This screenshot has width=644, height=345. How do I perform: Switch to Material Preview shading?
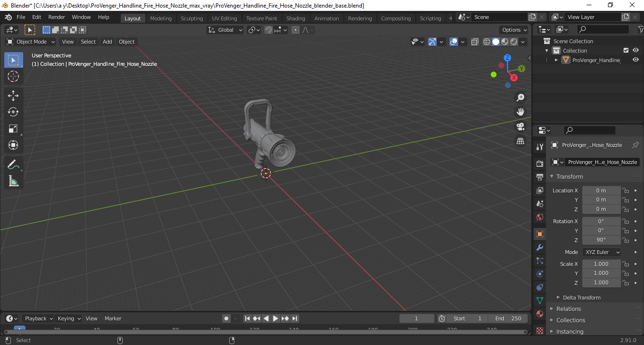(505, 42)
